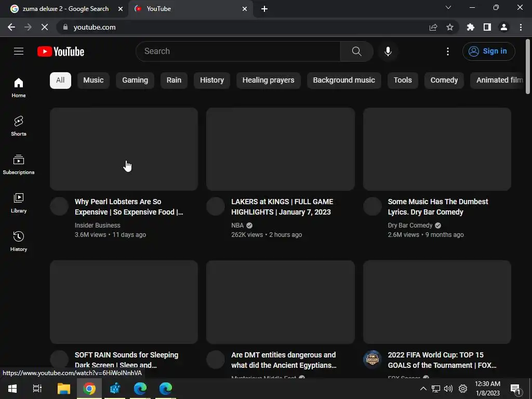This screenshot has width=532, height=399.
Task: Open FIFA World Cup goals thumbnail
Action: (437, 302)
